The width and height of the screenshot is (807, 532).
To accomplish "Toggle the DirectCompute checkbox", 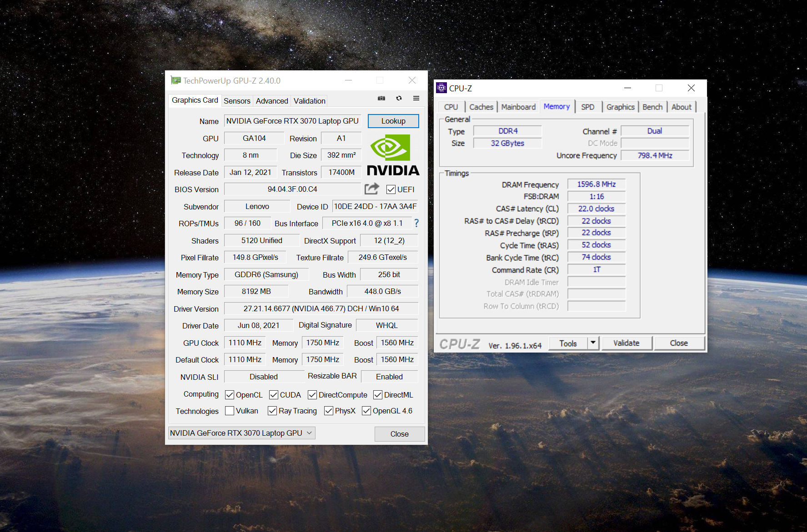I will pyautogui.click(x=312, y=395).
